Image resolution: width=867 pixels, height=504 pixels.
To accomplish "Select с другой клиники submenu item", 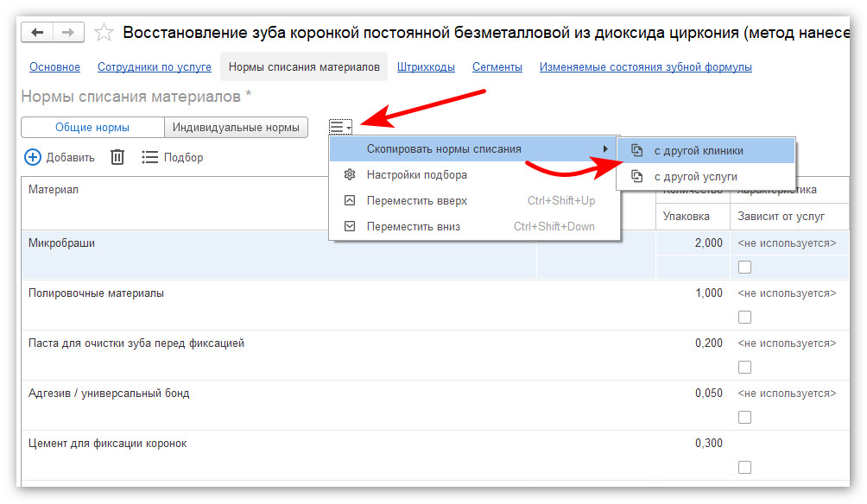I will click(706, 150).
